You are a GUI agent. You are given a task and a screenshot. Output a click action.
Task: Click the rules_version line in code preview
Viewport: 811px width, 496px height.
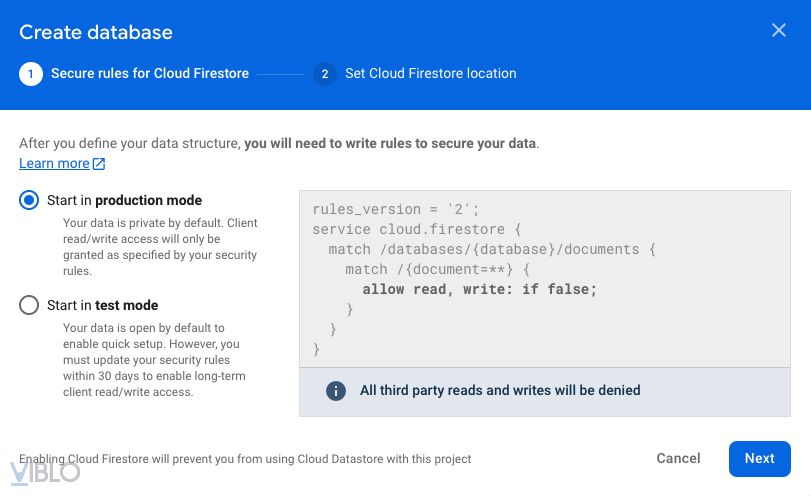396,209
